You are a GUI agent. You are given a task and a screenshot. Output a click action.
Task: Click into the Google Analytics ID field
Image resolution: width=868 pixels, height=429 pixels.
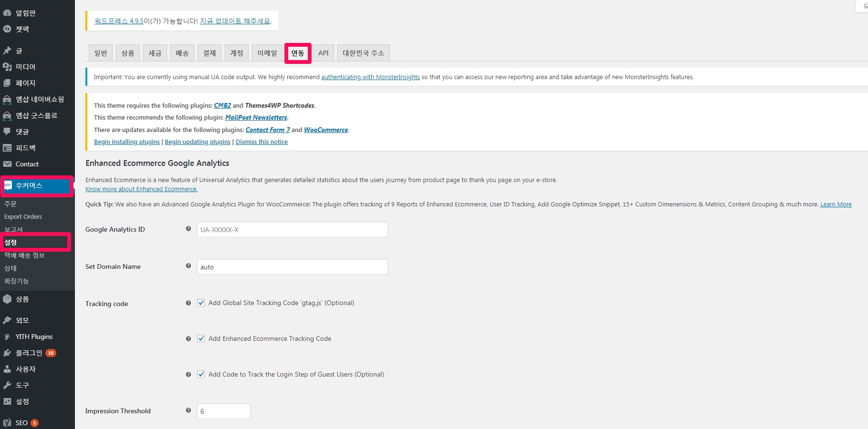(292, 230)
